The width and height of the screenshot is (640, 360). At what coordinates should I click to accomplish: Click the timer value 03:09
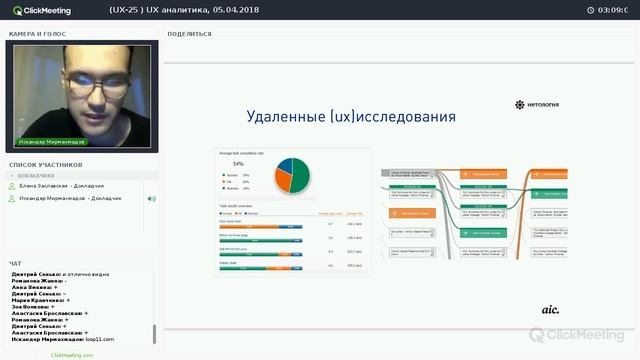tap(612, 10)
